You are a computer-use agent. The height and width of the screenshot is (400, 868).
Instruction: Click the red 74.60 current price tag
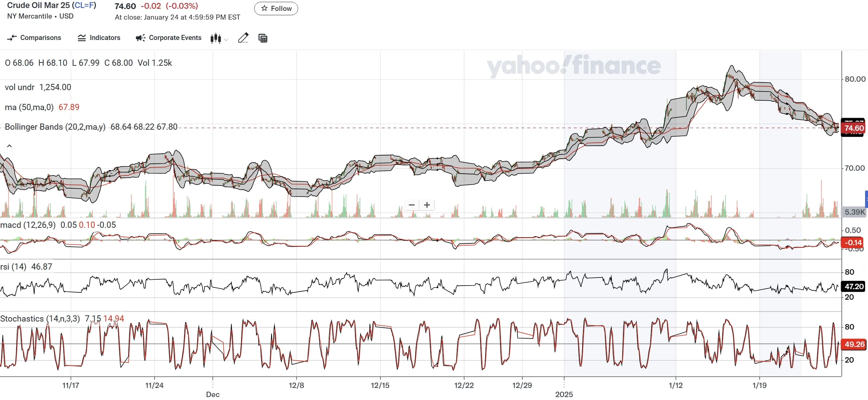(x=854, y=128)
